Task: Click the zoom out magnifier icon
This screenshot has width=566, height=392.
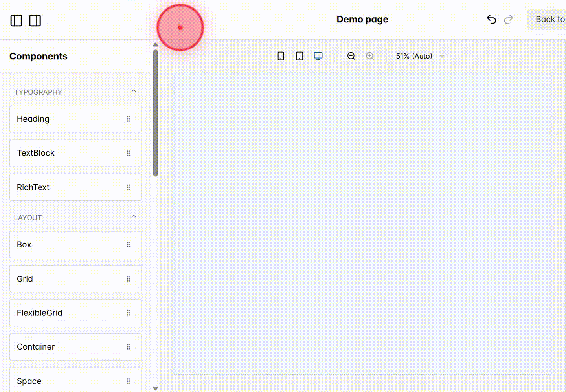Action: (351, 56)
